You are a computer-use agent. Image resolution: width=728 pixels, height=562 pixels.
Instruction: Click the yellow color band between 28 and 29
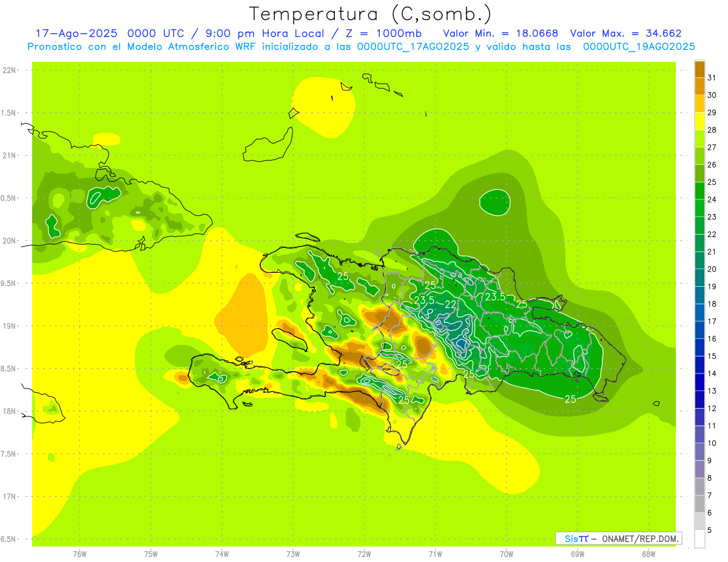699,122
